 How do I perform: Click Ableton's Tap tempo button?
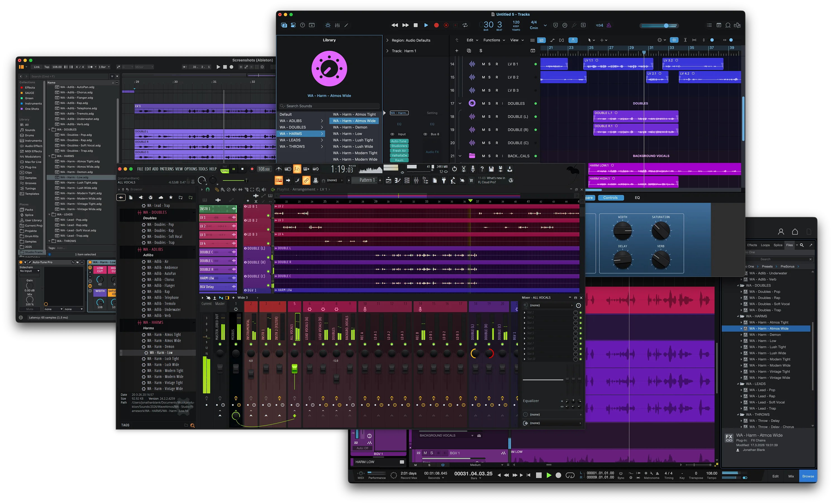coord(47,67)
